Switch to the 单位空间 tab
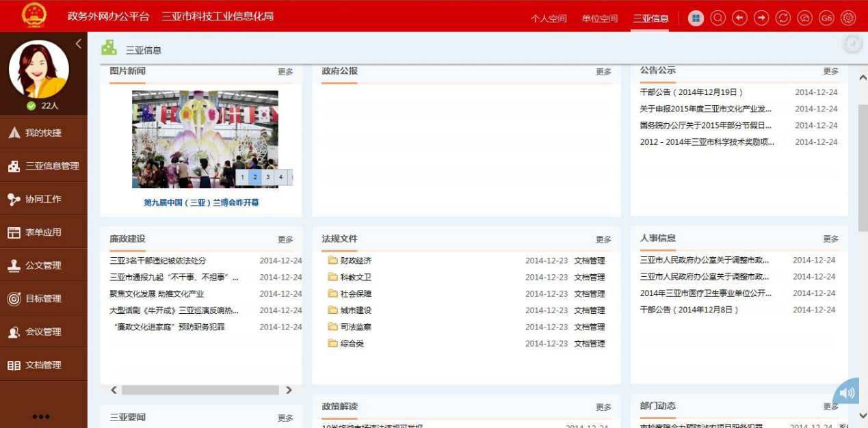This screenshot has height=428, width=868. (x=599, y=18)
